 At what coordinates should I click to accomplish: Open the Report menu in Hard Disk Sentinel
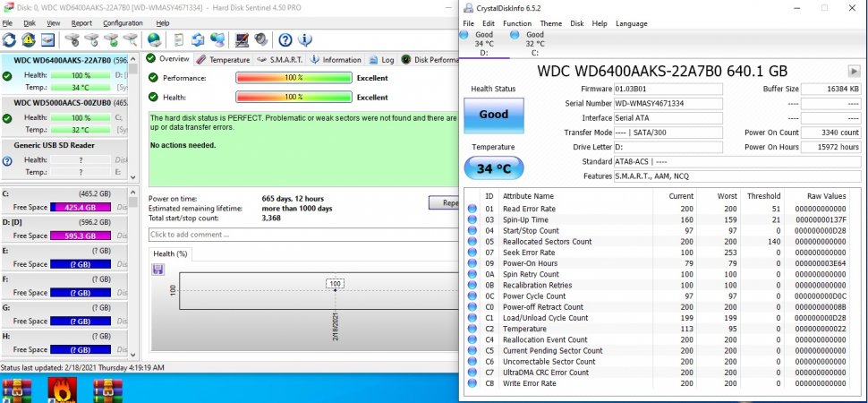(x=81, y=23)
